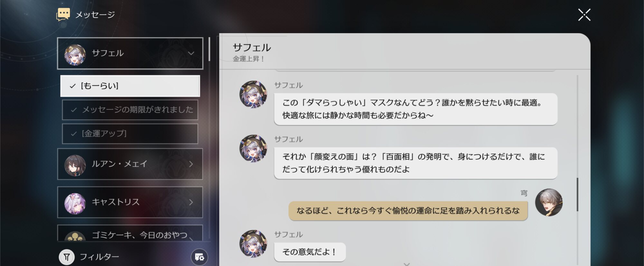Open the filter funnel icon
This screenshot has height=266, width=644.
coord(67,257)
